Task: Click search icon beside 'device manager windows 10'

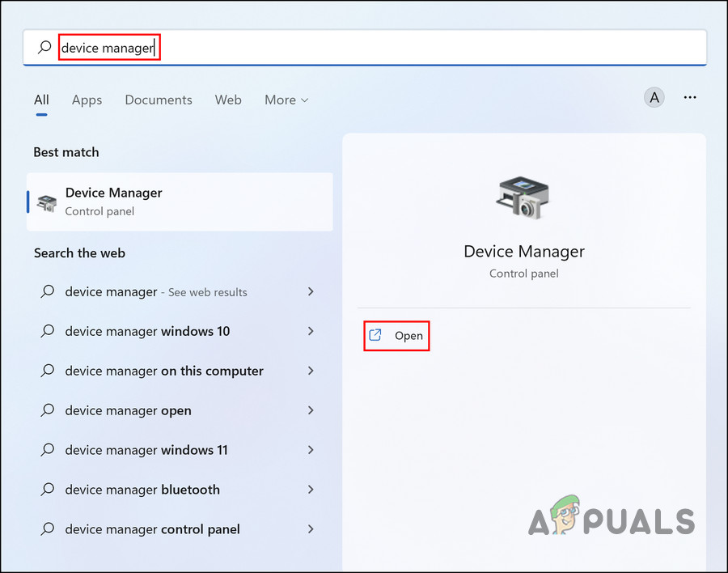Action: click(48, 331)
